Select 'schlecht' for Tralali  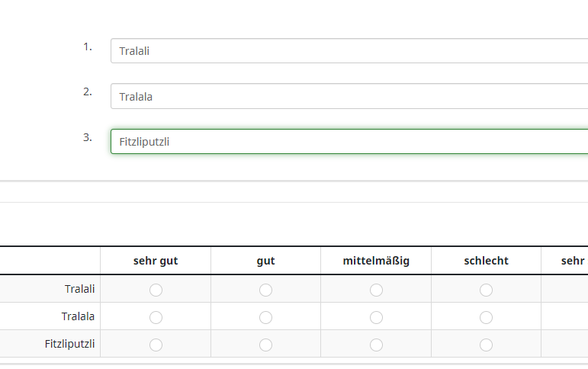486,290
